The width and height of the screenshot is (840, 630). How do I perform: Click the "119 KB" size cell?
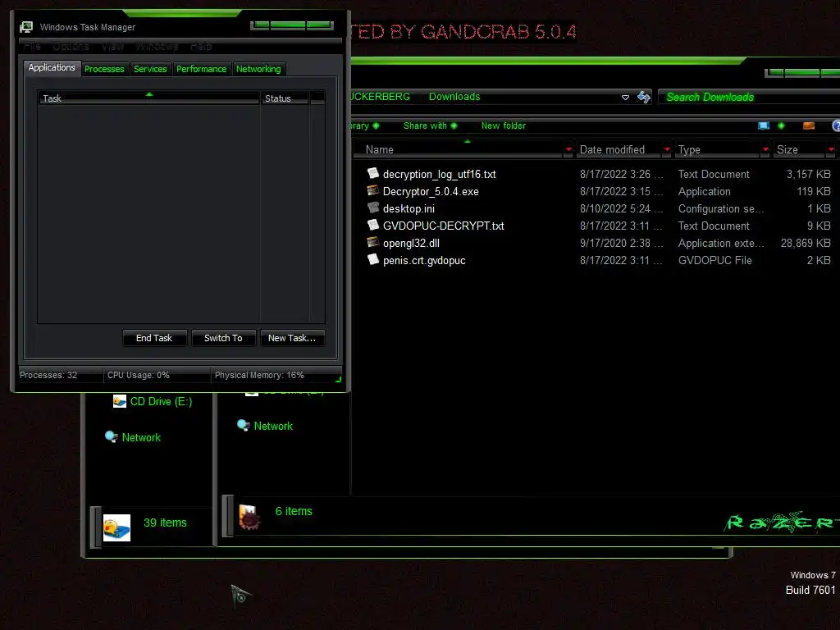[x=813, y=191]
